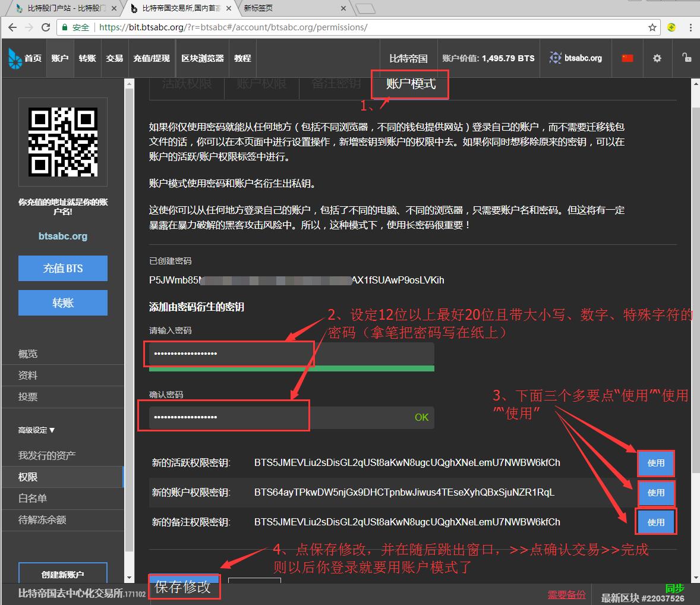Click 使用 next to 新的活跃权限密钥
This screenshot has height=605, width=700.
655,463
